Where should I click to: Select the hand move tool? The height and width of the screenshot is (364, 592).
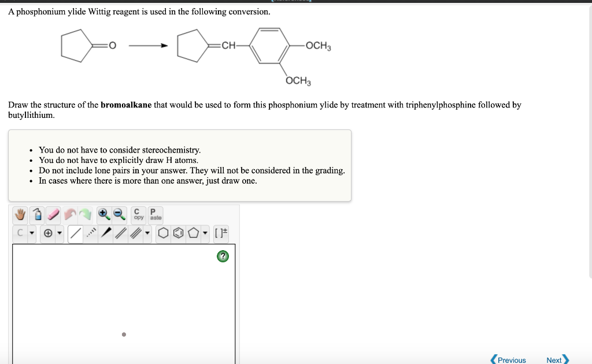click(x=20, y=214)
